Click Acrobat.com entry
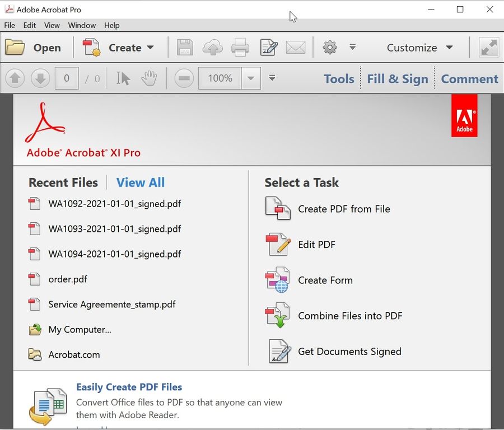The image size is (504, 430). [74, 354]
